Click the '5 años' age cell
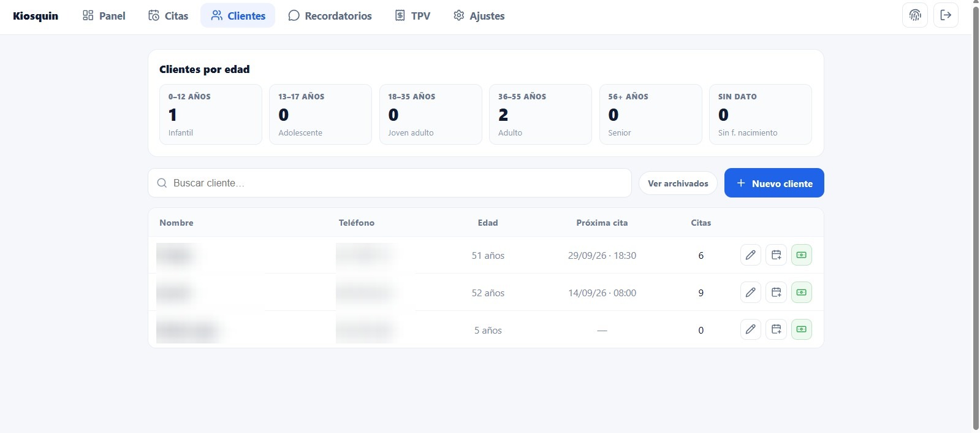The width and height of the screenshot is (980, 433). [x=488, y=331]
